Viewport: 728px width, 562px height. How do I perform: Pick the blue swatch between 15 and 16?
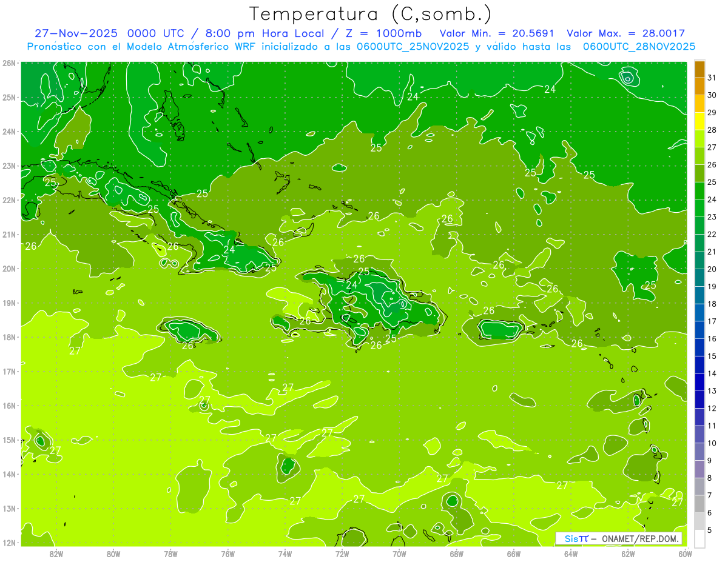pos(699,348)
